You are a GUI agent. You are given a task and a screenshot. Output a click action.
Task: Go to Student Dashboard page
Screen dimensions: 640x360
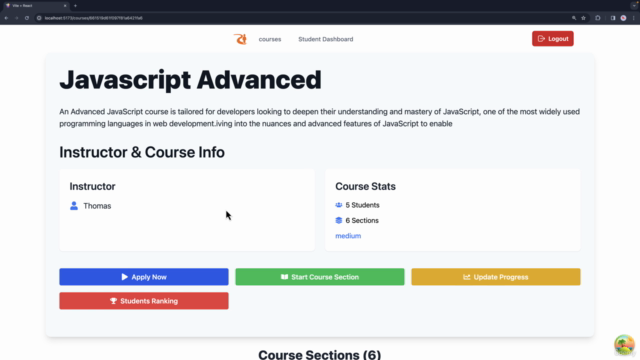point(326,39)
